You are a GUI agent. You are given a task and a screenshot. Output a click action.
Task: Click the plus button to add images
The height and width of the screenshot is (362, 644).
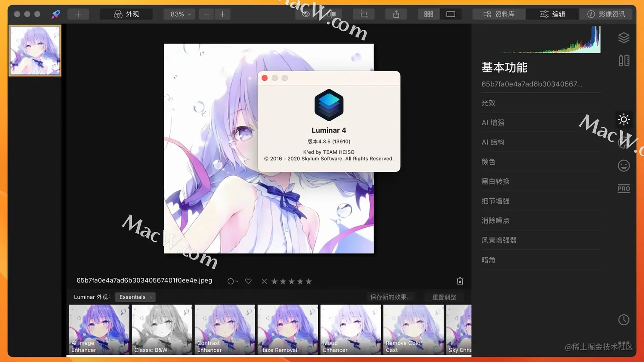point(78,14)
